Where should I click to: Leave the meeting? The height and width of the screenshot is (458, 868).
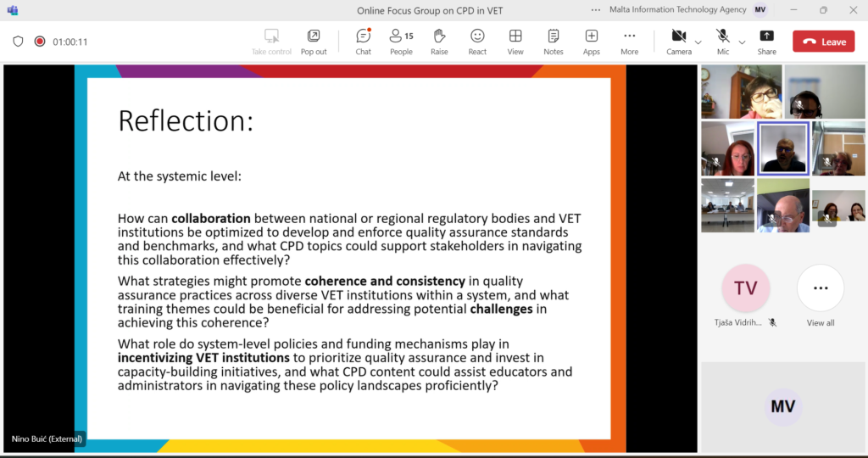pos(823,42)
